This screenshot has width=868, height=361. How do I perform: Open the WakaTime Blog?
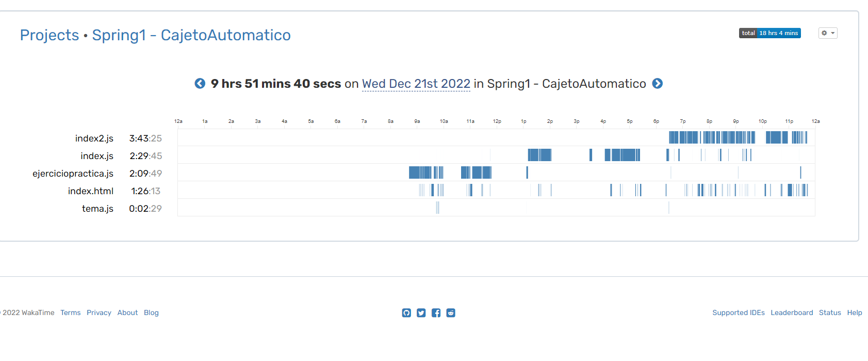tap(151, 312)
